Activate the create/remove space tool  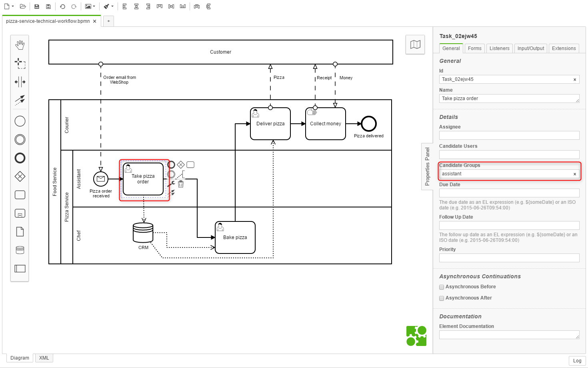pos(20,82)
